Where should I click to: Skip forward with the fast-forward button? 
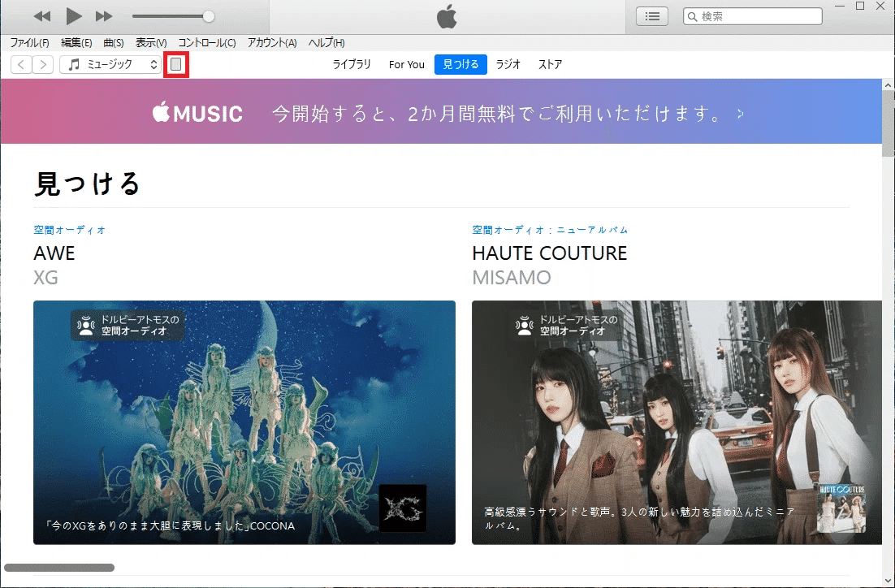point(103,16)
